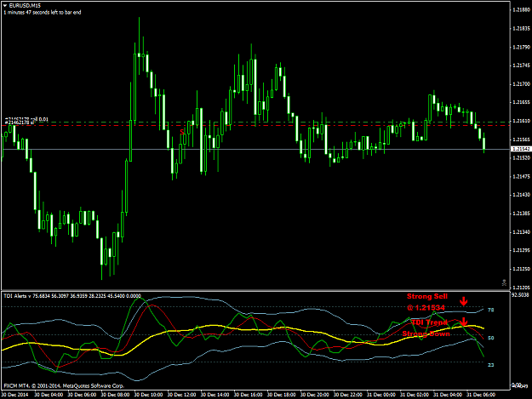The height and width of the screenshot is (399, 532).
Task: Click the '31 Dec 04:00' time axis label
Action: [x=448, y=395]
